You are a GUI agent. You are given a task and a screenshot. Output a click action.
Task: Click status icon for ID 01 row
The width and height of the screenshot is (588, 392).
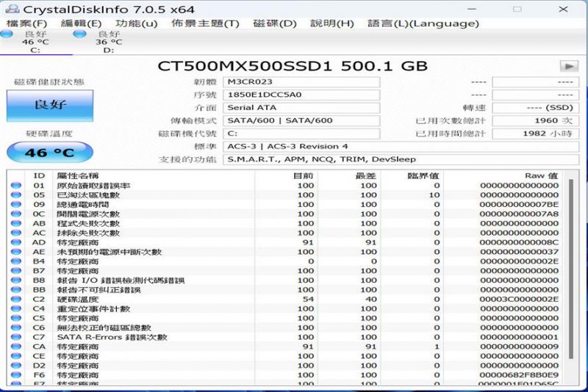pos(16,185)
